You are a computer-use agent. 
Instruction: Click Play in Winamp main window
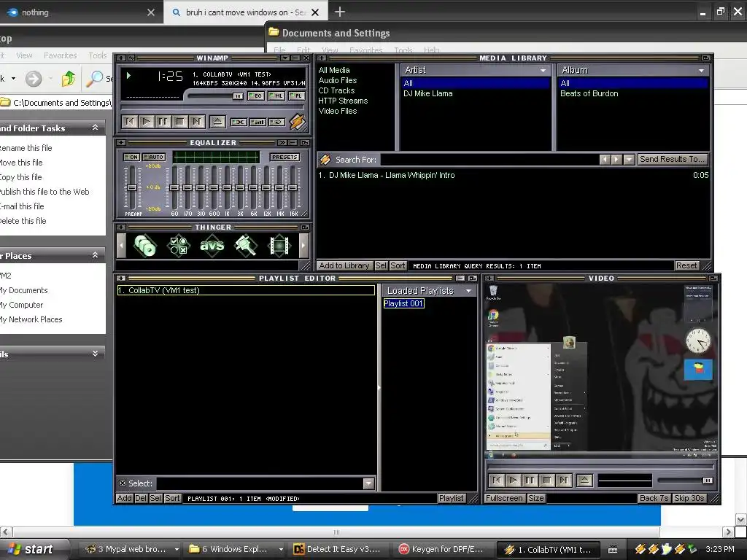[x=146, y=122]
